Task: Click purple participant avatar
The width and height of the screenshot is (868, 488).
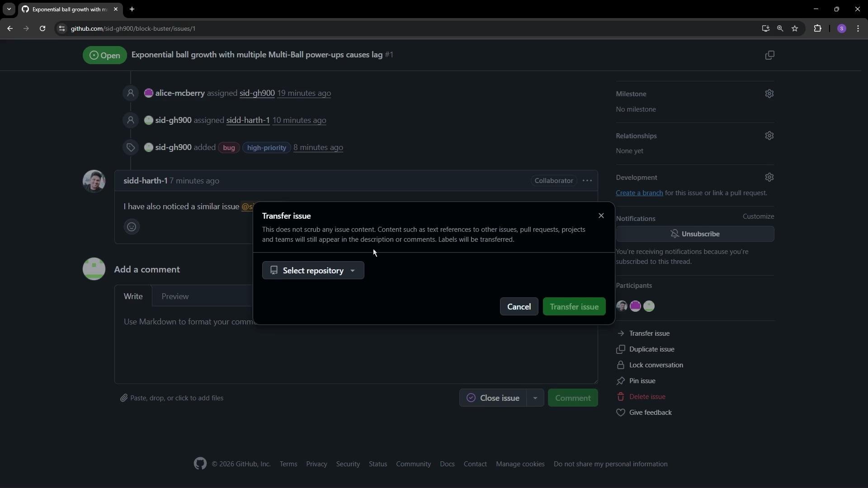Action: click(635, 306)
